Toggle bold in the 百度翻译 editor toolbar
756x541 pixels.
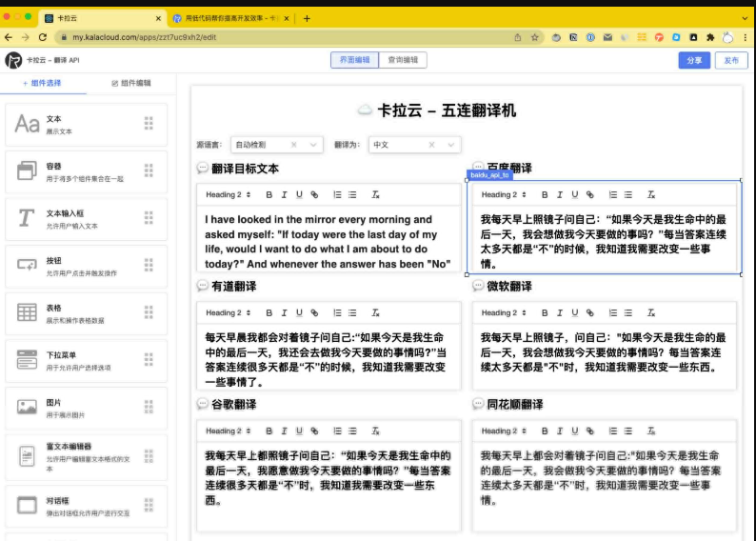pos(545,195)
